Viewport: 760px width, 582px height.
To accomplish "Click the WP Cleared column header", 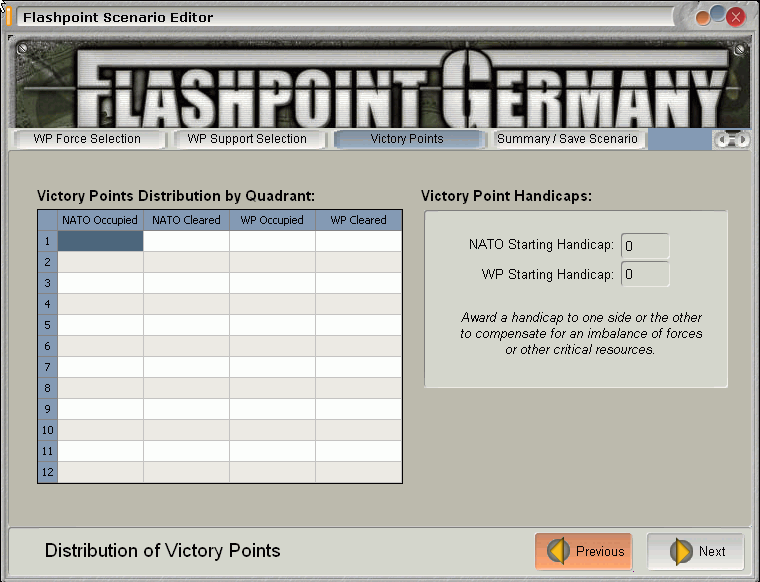I will tap(359, 220).
